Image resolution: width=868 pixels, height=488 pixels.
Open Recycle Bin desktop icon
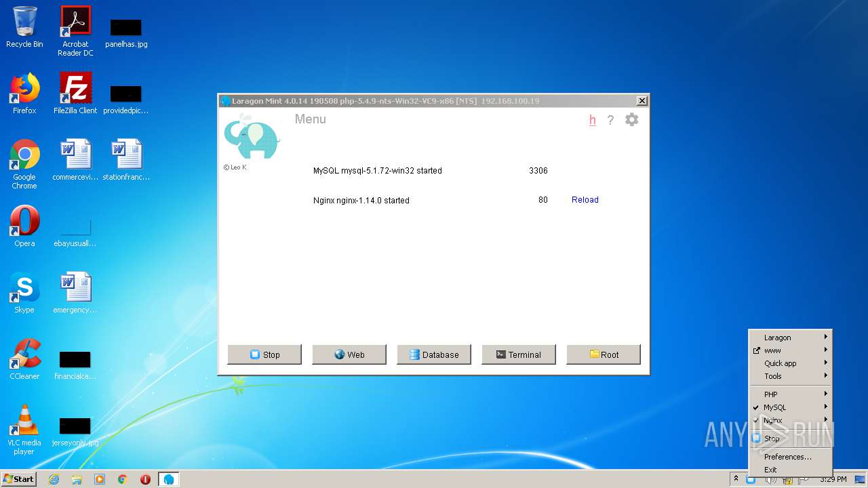click(x=24, y=27)
